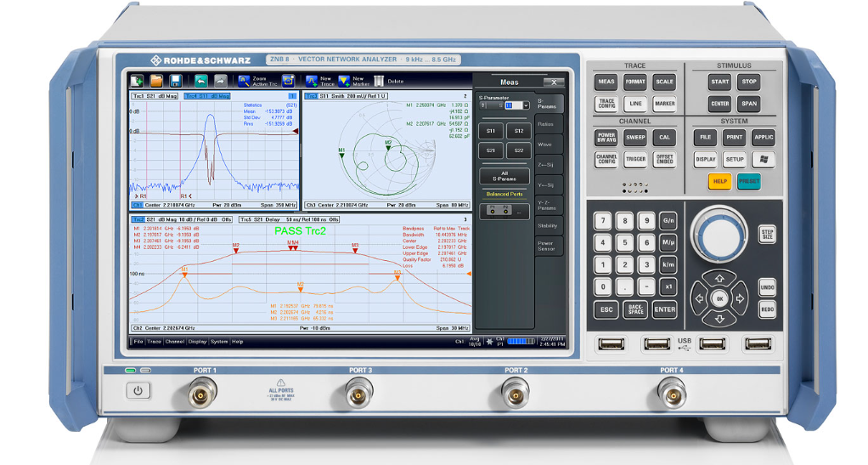Click the new document toolbar icon
Viewport: 868px width, 465px height.
click(x=137, y=81)
